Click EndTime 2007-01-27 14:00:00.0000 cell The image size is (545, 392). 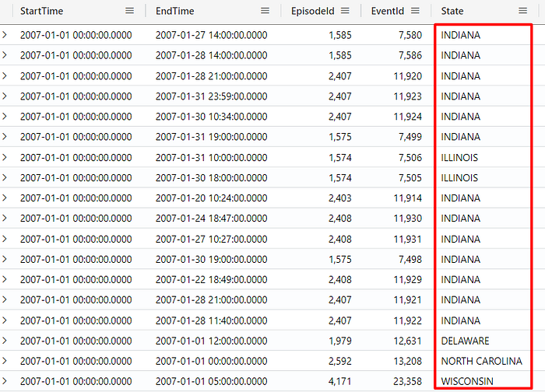[211, 35]
